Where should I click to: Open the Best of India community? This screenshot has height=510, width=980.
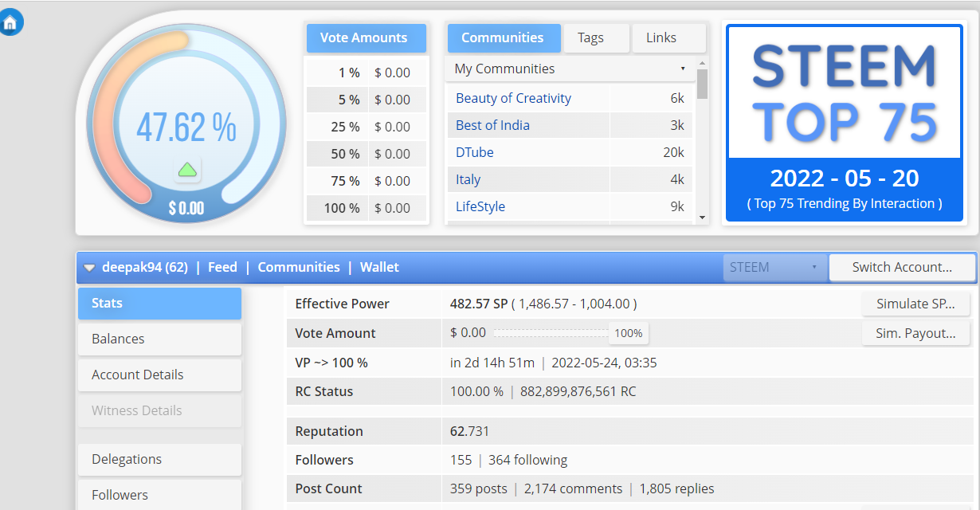tap(492, 125)
